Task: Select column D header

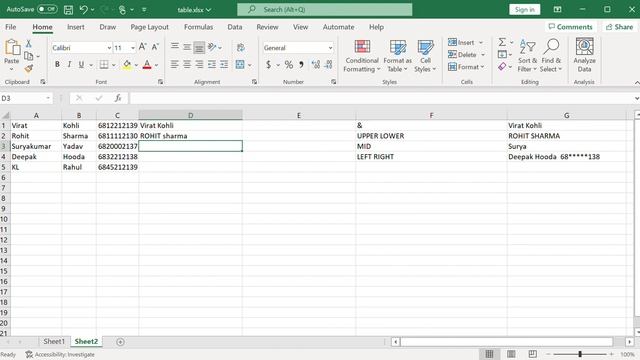Action: tap(191, 115)
